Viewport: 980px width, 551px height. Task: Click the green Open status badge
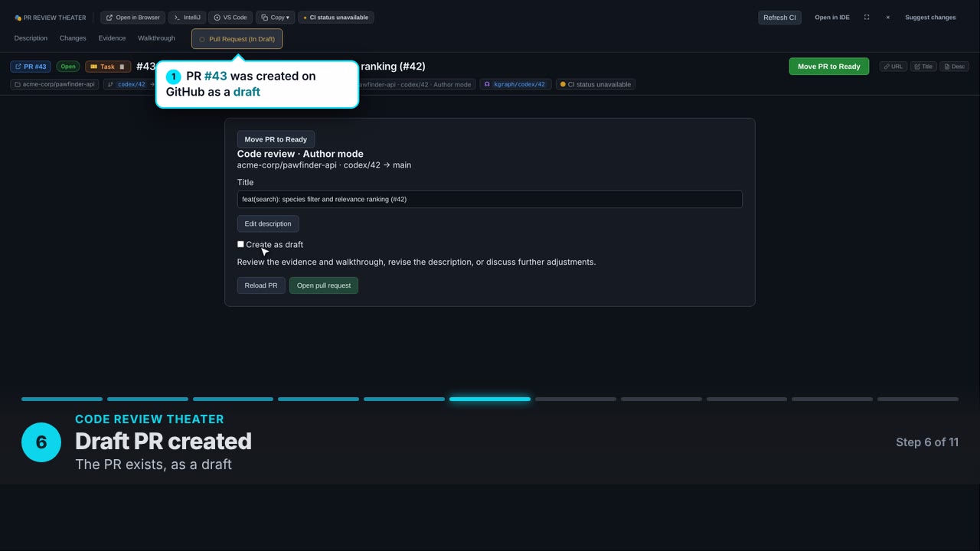click(68, 67)
